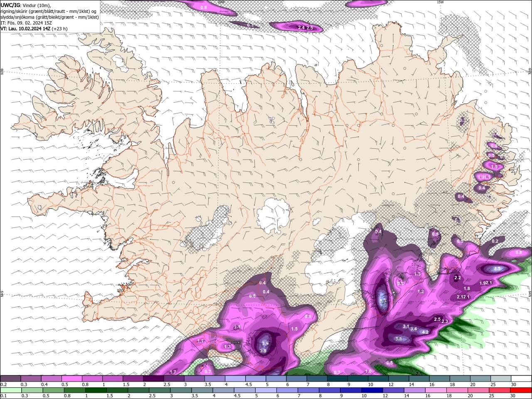Select the lower legend blue swatch labeled 8
The width and height of the screenshot is (532, 399).
pyautogui.click(x=329, y=390)
